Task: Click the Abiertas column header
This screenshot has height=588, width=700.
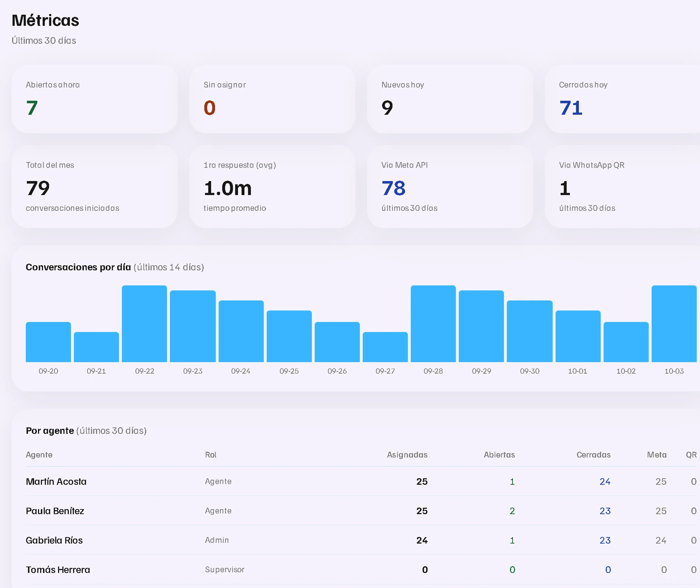Action: pos(499,455)
